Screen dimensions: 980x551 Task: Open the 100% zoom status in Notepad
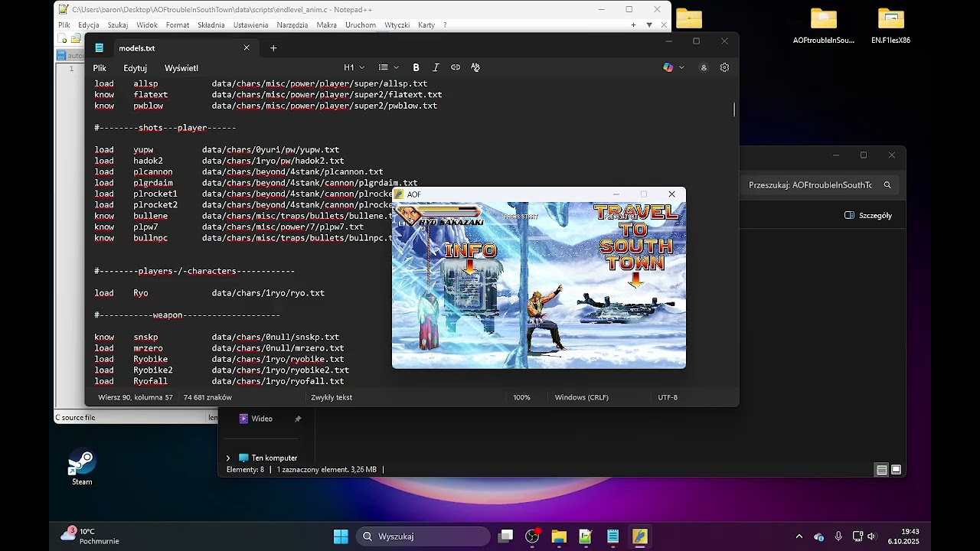coord(521,398)
